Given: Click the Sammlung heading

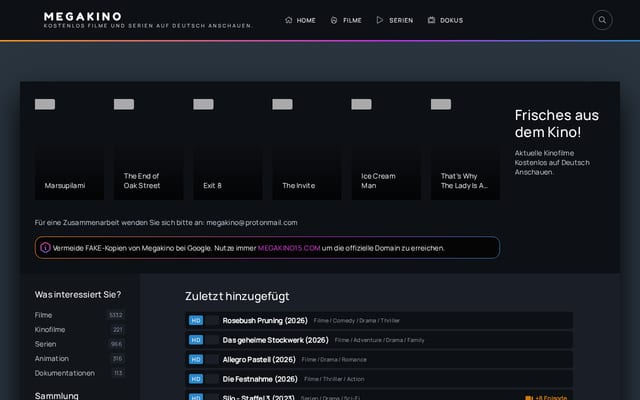Looking at the screenshot, I should (57, 396).
